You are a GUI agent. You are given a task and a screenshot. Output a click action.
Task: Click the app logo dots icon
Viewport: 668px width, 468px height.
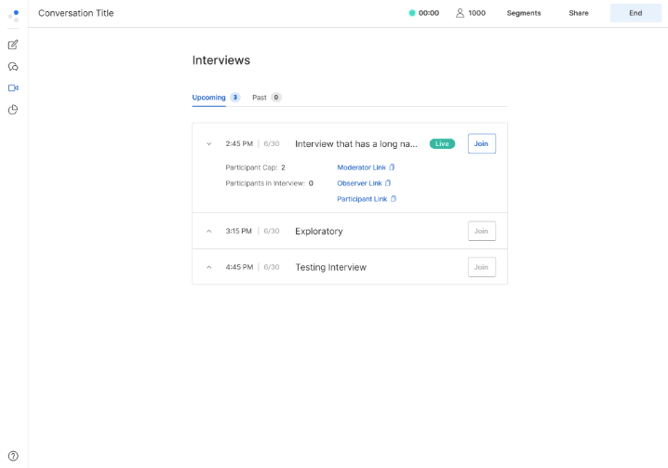click(13, 16)
